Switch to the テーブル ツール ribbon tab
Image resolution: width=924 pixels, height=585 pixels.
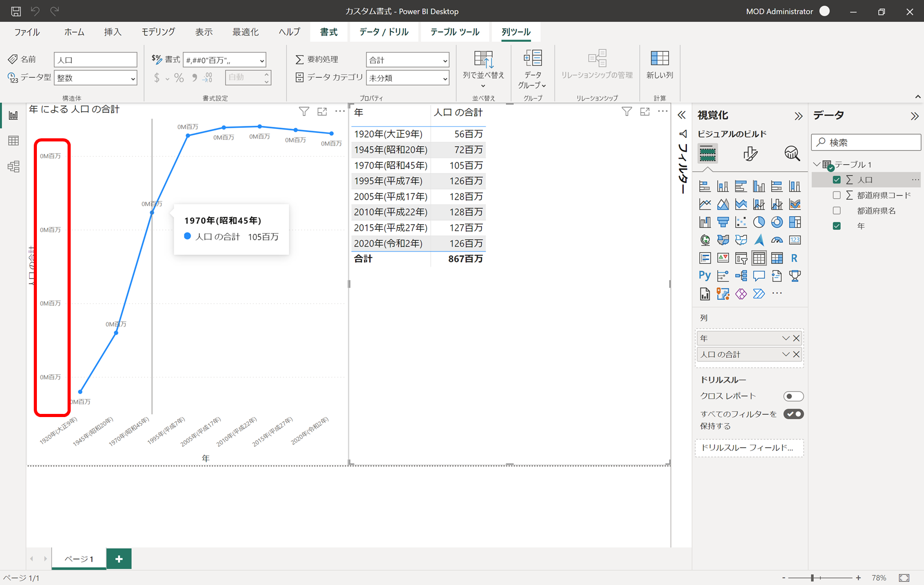455,32
